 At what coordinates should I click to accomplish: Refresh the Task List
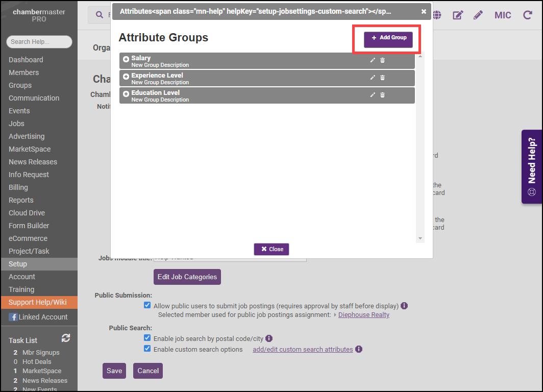click(65, 338)
